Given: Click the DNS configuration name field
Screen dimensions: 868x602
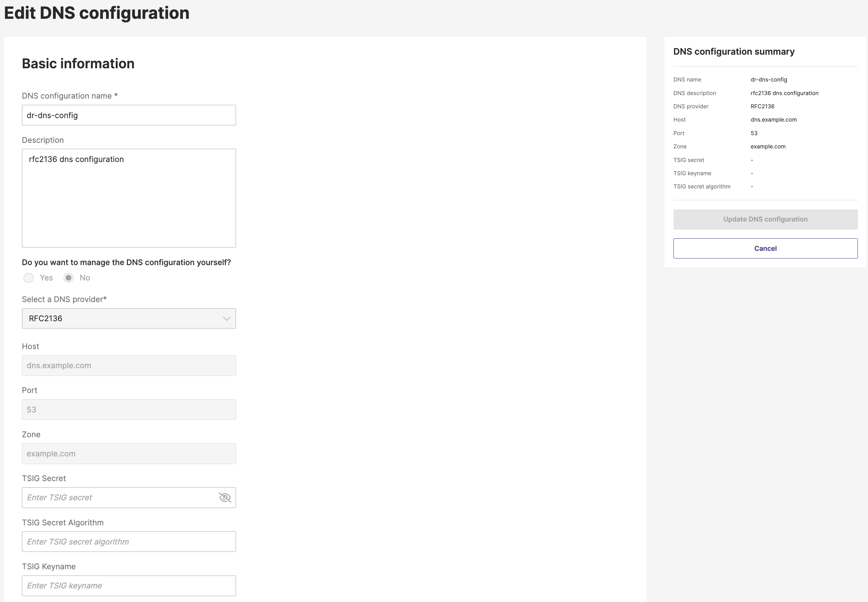Looking at the screenshot, I should [128, 115].
